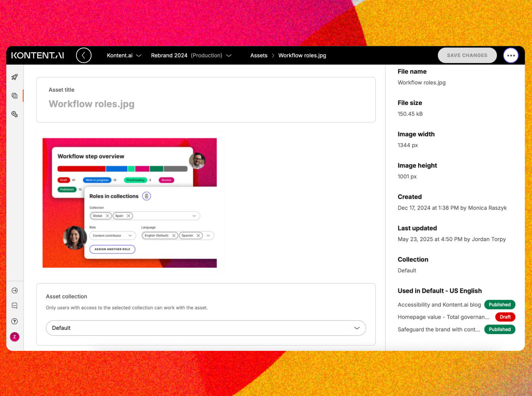Go to Assets in the breadcrumb
The width and height of the screenshot is (532, 396).
point(259,55)
